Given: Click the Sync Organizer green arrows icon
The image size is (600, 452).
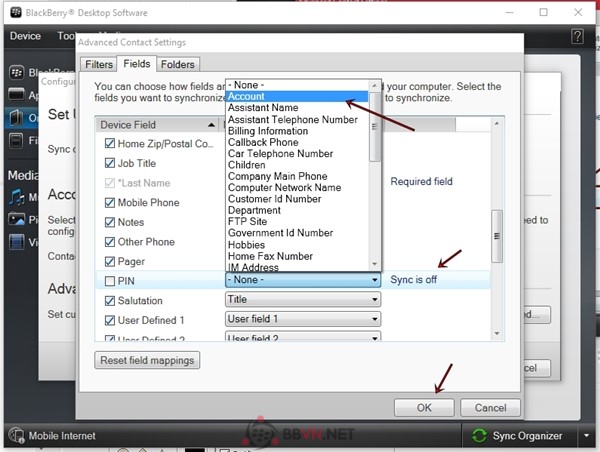Looking at the screenshot, I should tap(481, 436).
